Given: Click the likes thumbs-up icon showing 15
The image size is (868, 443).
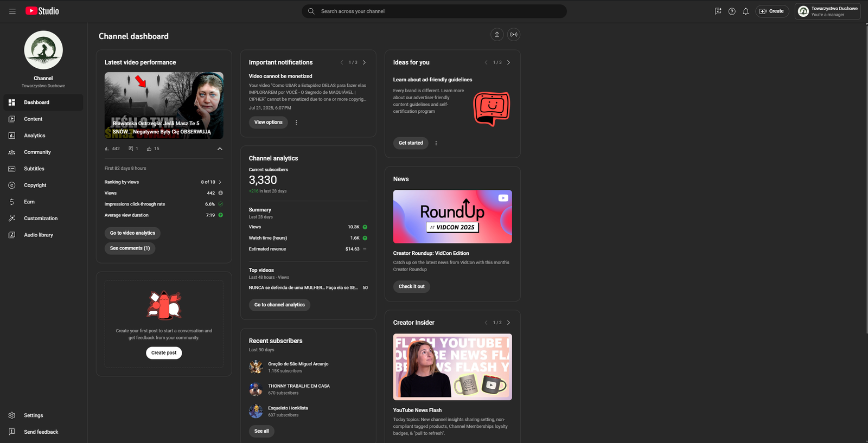Looking at the screenshot, I should click(149, 149).
